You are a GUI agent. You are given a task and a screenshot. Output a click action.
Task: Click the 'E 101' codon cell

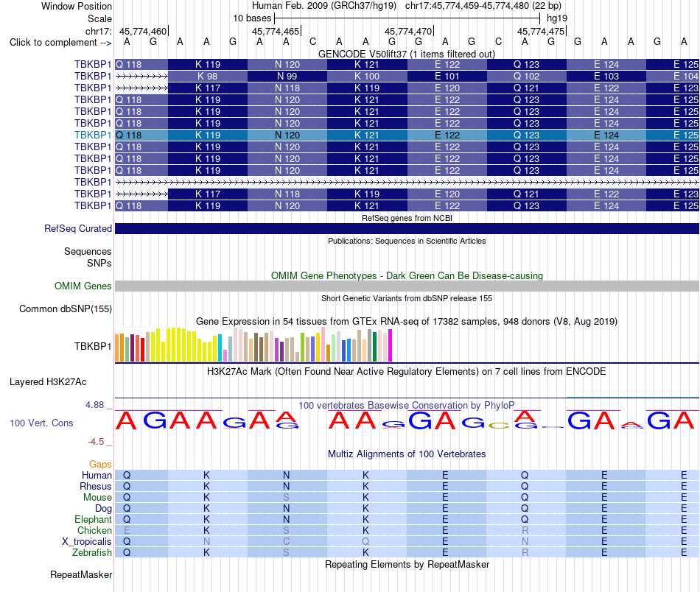(x=447, y=77)
